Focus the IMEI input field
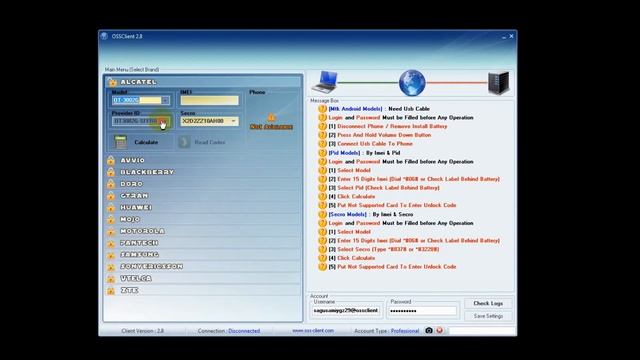This screenshot has height=360, width=640. [210, 100]
